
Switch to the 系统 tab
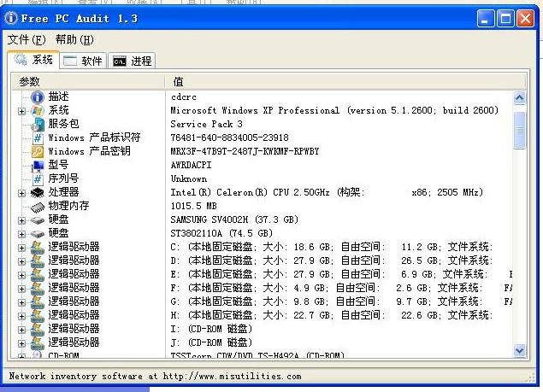(x=33, y=60)
